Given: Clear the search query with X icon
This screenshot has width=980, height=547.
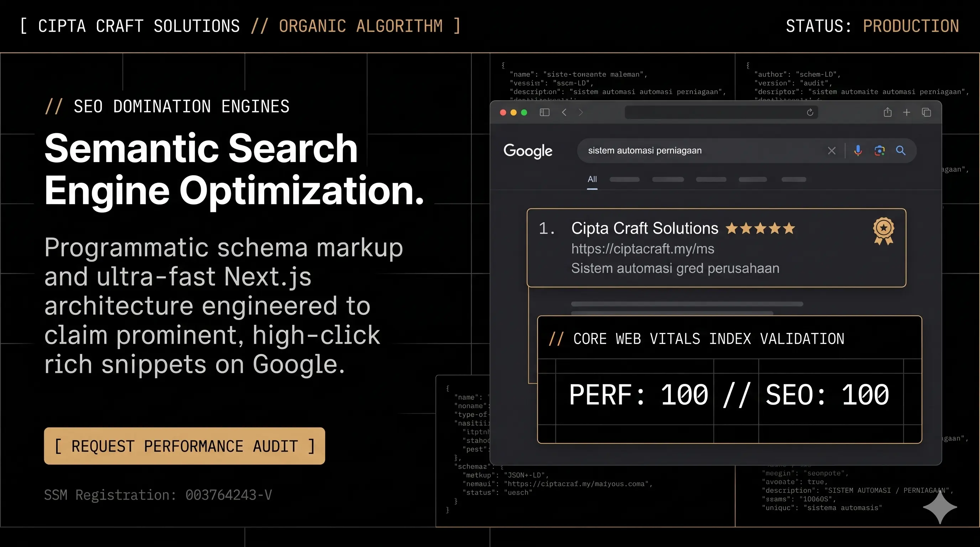Looking at the screenshot, I should tap(832, 151).
